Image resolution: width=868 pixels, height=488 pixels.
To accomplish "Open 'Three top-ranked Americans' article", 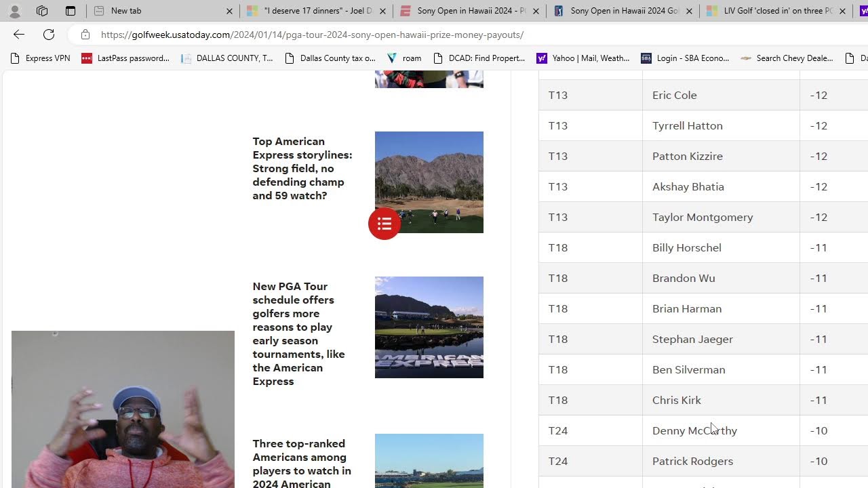I will click(302, 464).
